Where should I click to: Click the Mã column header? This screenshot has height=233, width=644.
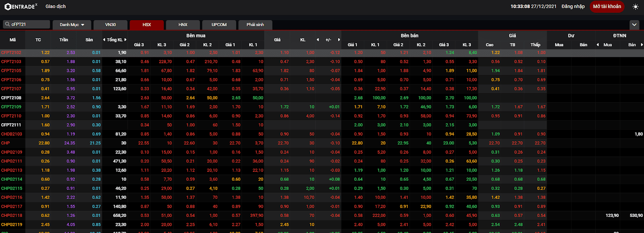(12, 40)
